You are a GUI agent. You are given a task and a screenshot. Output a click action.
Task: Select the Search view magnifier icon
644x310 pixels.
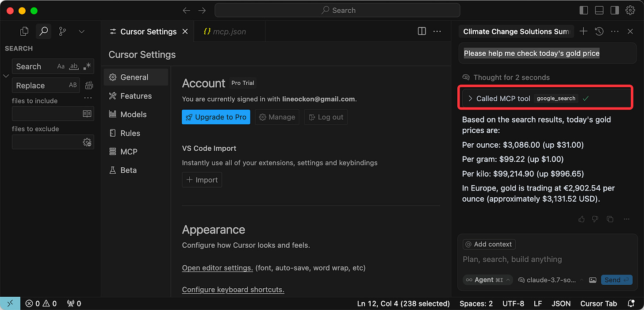pyautogui.click(x=43, y=31)
